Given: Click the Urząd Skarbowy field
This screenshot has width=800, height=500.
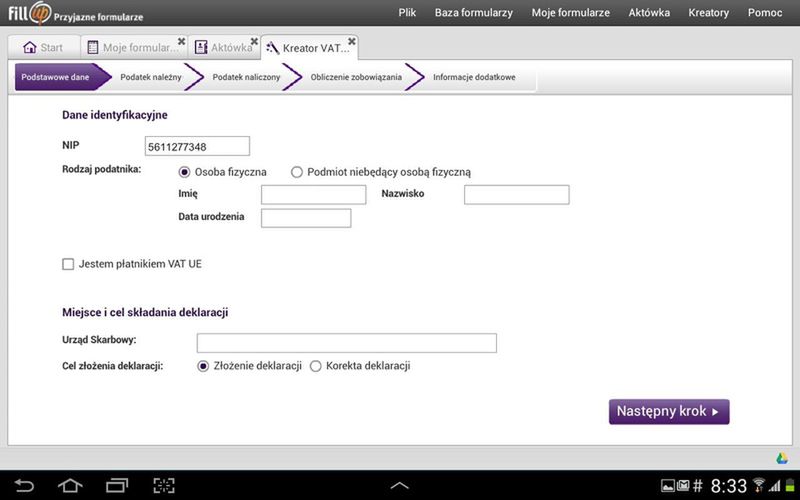Looking at the screenshot, I should (346, 343).
